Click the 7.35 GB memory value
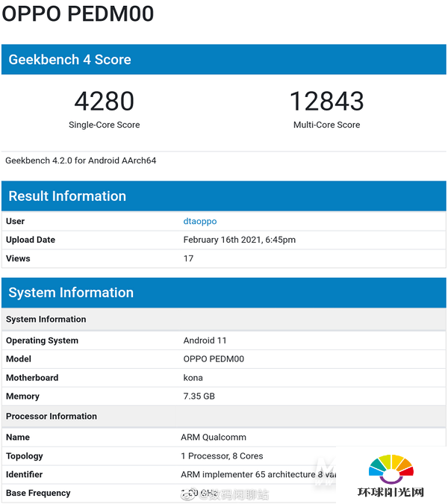 pos(199,396)
